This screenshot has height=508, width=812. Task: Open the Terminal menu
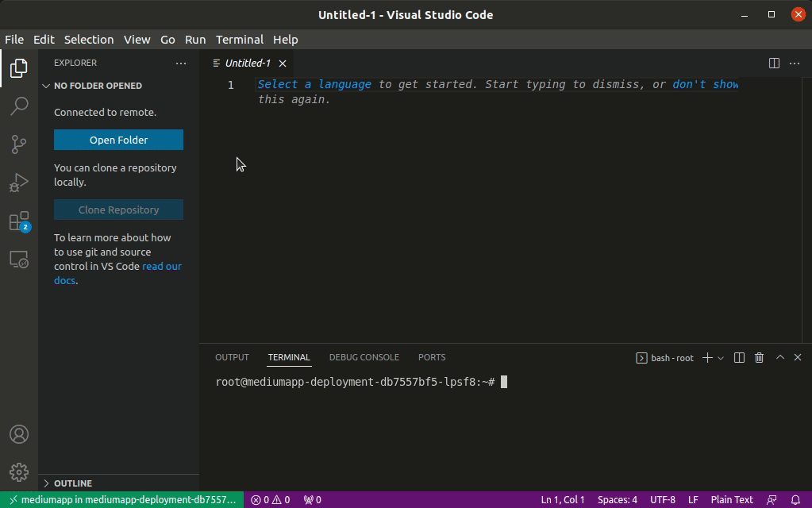pyautogui.click(x=239, y=40)
